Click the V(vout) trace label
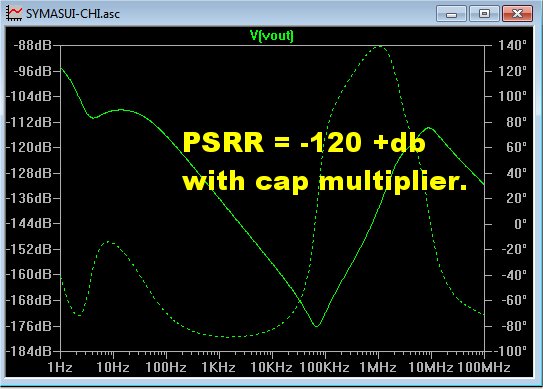The width and height of the screenshot is (543, 389). 272,36
